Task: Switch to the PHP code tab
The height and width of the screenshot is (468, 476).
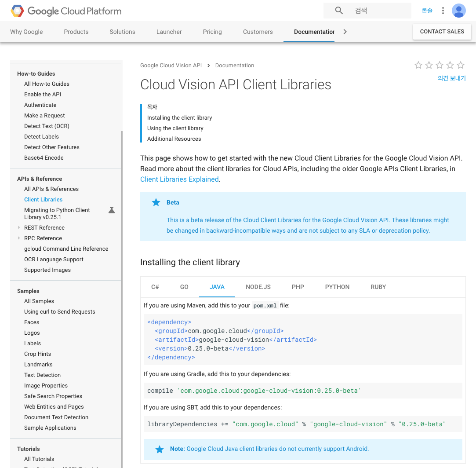Action: (298, 287)
